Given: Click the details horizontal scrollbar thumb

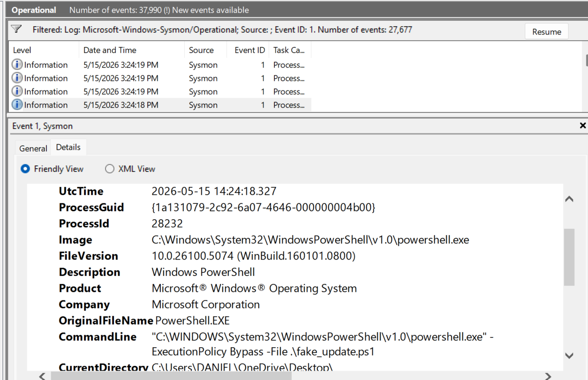Looking at the screenshot, I should 171,376.
